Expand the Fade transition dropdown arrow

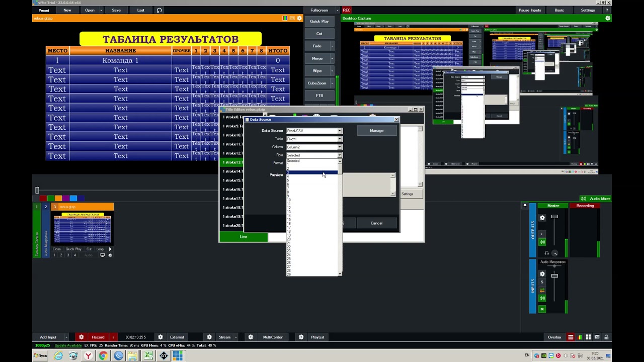coord(332,46)
